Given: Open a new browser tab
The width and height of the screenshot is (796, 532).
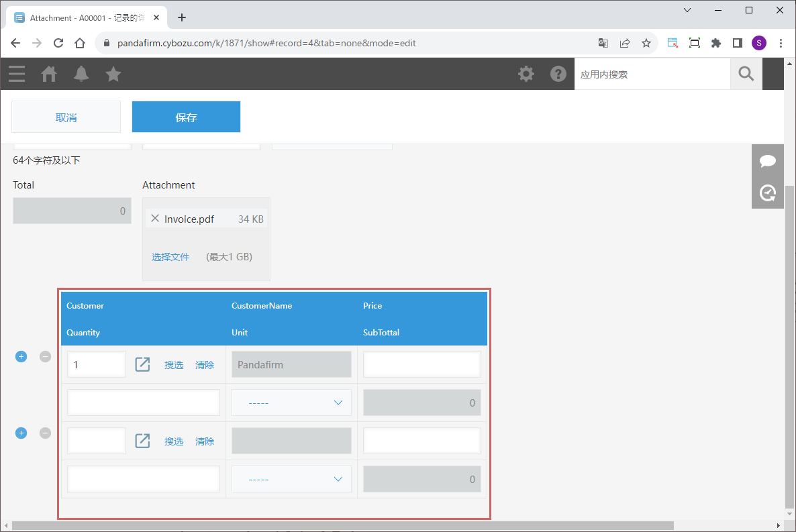Looking at the screenshot, I should (182, 17).
